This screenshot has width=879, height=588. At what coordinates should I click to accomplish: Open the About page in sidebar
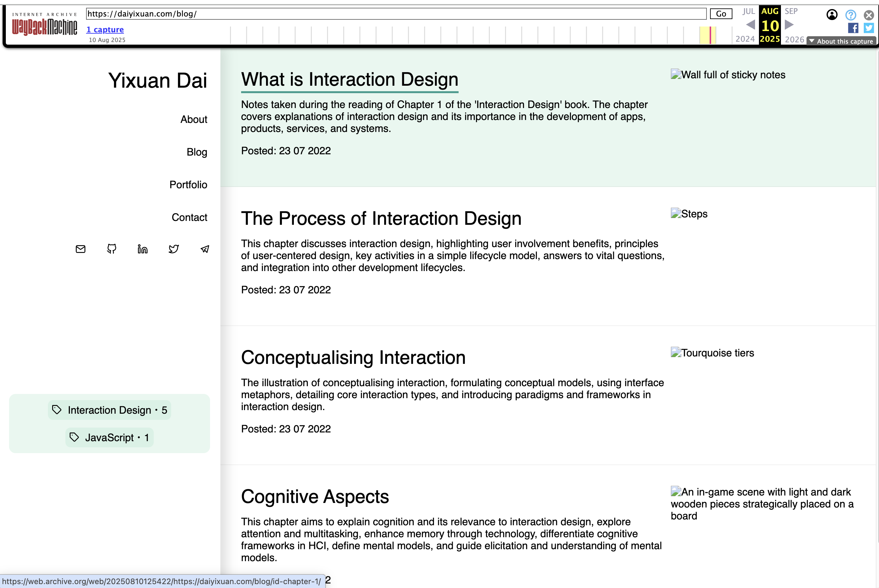pyautogui.click(x=194, y=119)
